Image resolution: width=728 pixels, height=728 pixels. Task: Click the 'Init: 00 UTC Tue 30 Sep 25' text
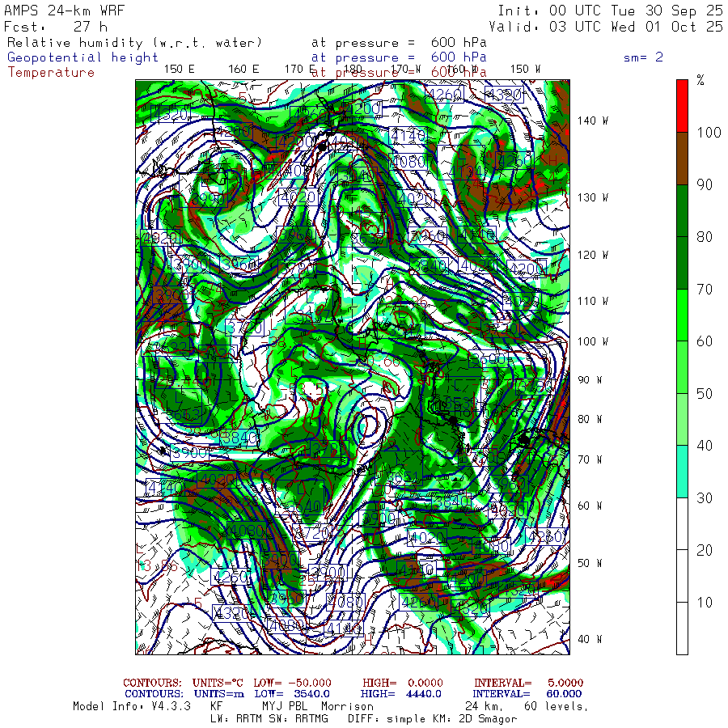[610, 11]
